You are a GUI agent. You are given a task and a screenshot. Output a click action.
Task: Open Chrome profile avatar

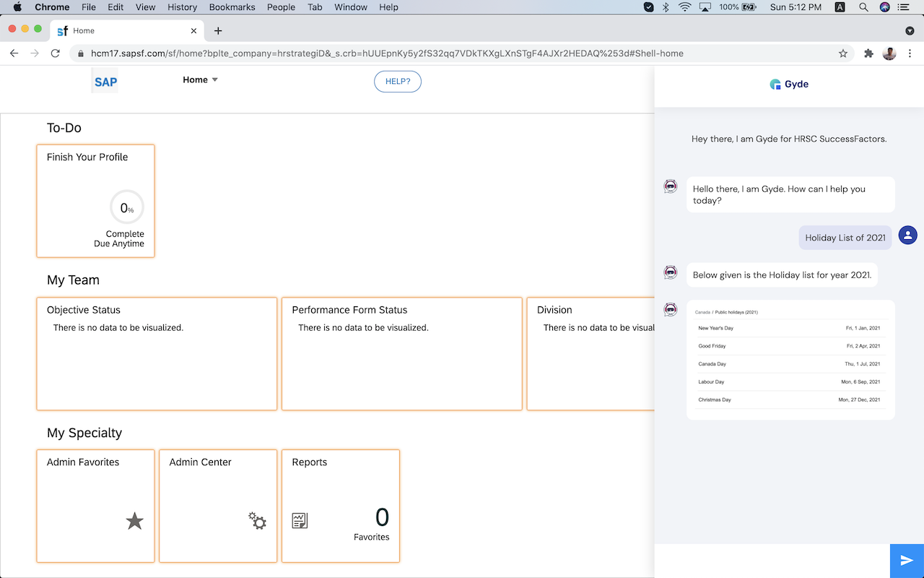pyautogui.click(x=889, y=53)
